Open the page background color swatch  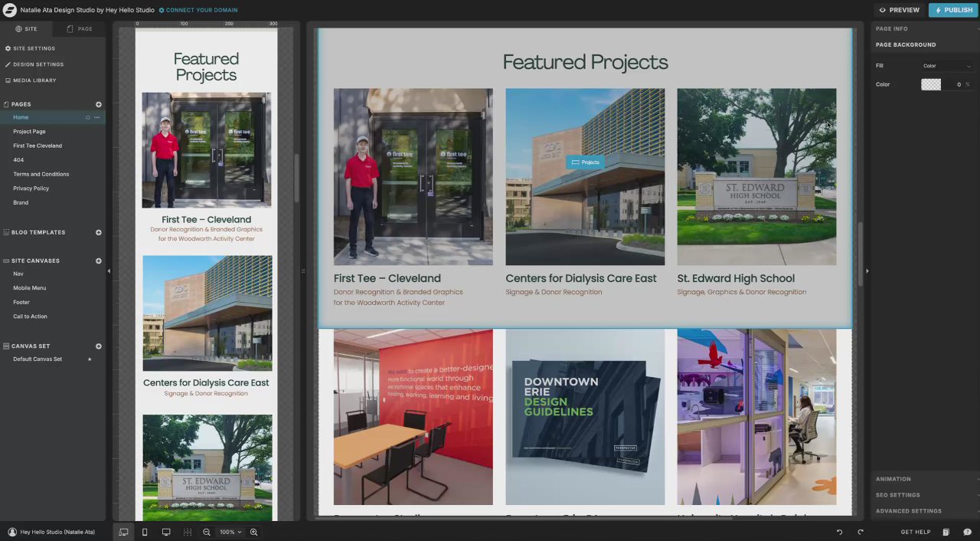(931, 84)
